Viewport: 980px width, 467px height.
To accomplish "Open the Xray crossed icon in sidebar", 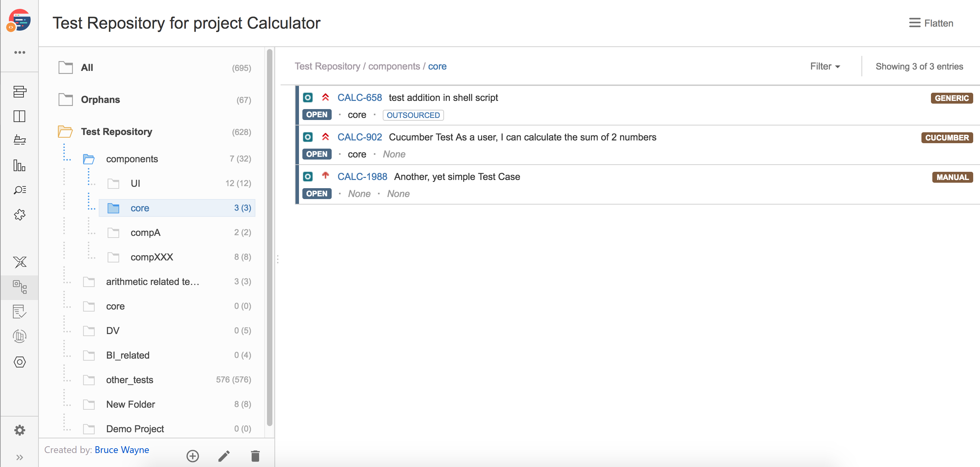I will 20,262.
